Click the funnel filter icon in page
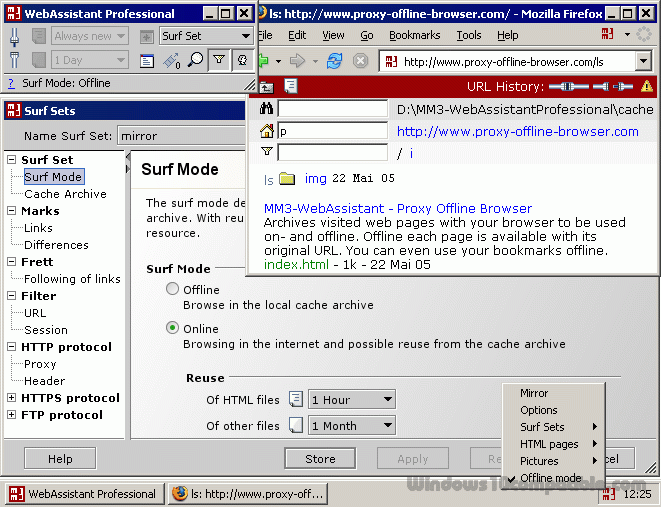 coord(266,151)
